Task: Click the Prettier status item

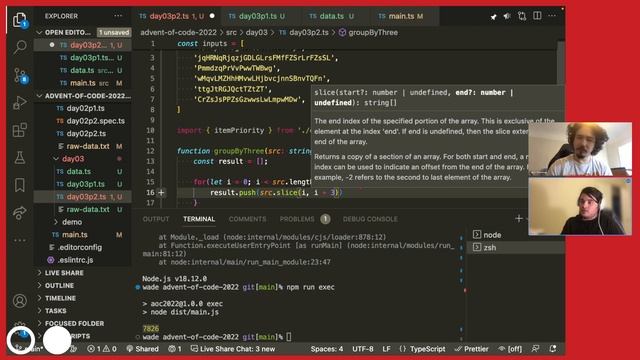Action: [x=471, y=349]
